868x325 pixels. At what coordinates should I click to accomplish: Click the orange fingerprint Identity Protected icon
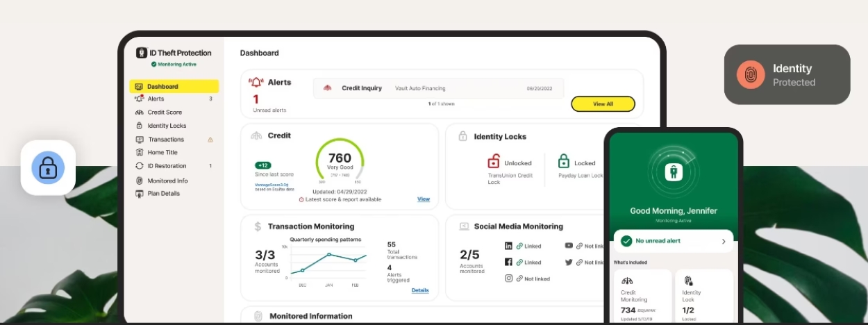(750, 74)
